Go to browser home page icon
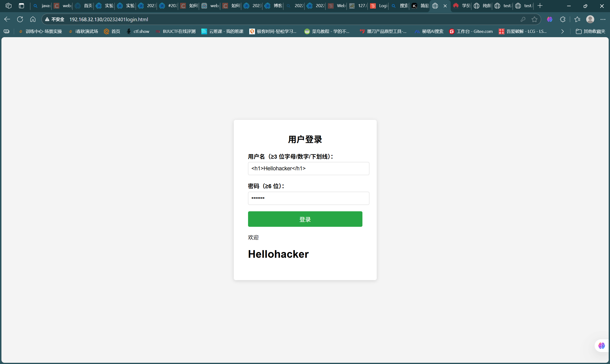Screen dimensions: 610x364 [33, 19]
